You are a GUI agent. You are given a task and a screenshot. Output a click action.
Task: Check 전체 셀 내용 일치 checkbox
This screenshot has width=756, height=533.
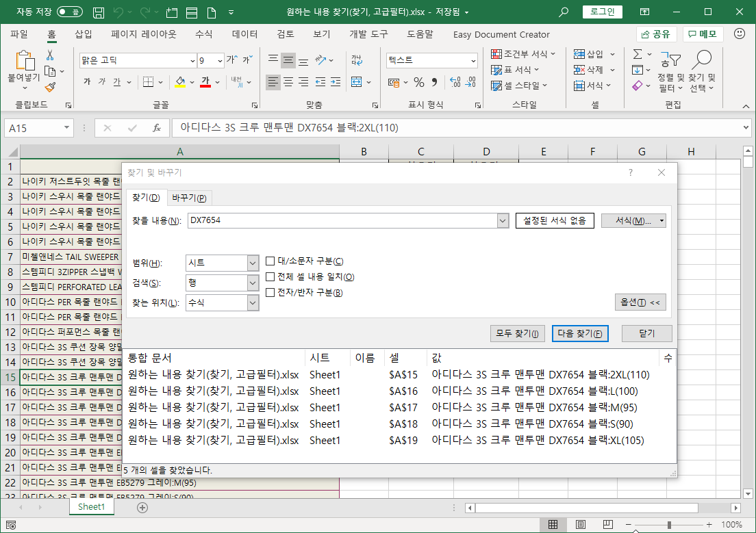pos(270,276)
